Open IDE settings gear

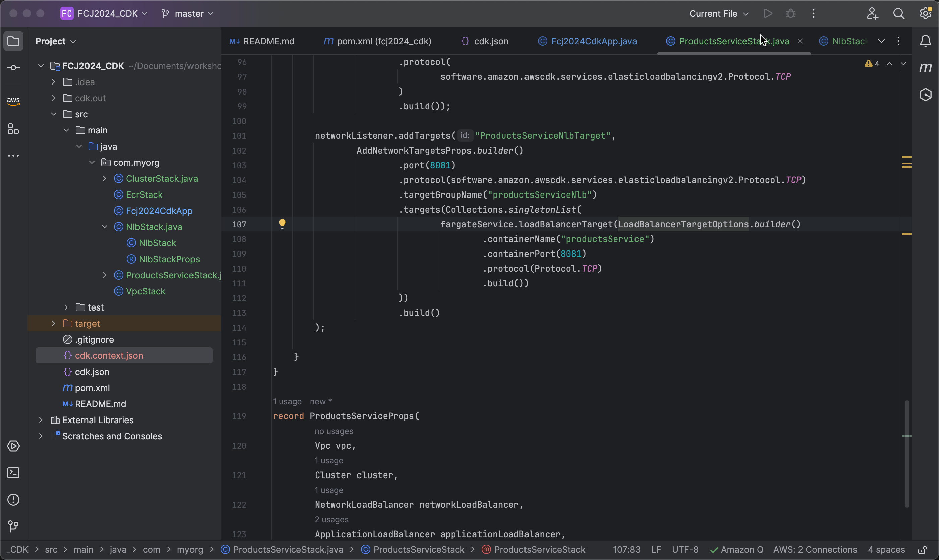(x=925, y=14)
